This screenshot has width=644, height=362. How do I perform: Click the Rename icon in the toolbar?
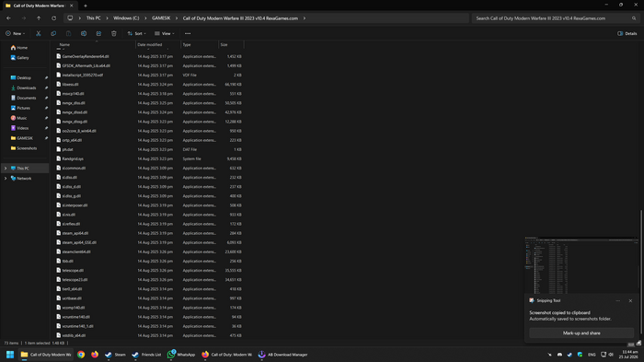(84, 33)
